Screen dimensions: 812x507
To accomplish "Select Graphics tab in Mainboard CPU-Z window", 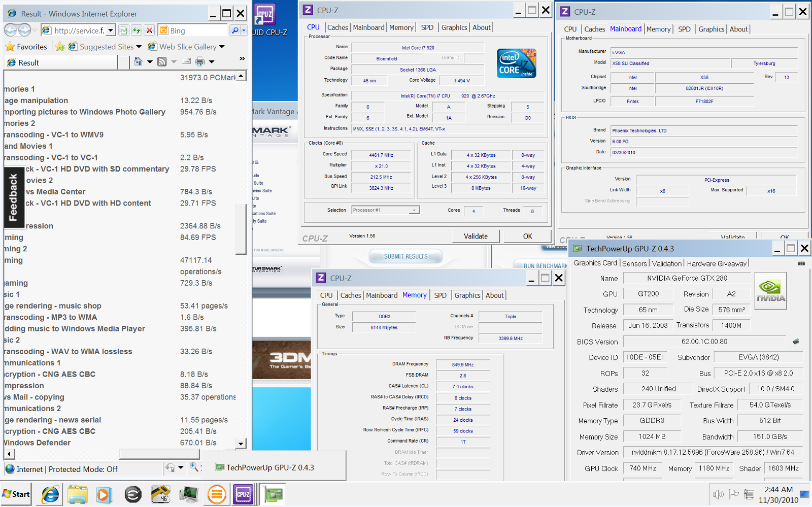I will point(711,29).
